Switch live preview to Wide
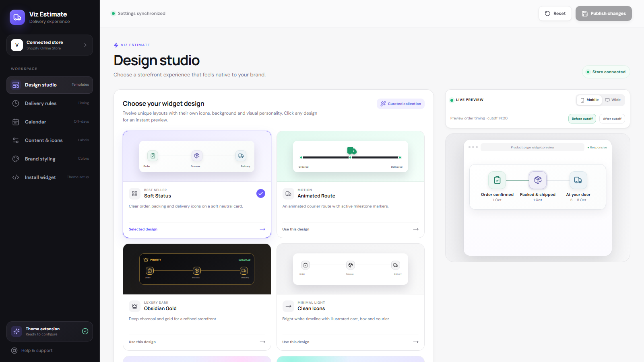Image resolution: width=644 pixels, height=362 pixels. 613,100
